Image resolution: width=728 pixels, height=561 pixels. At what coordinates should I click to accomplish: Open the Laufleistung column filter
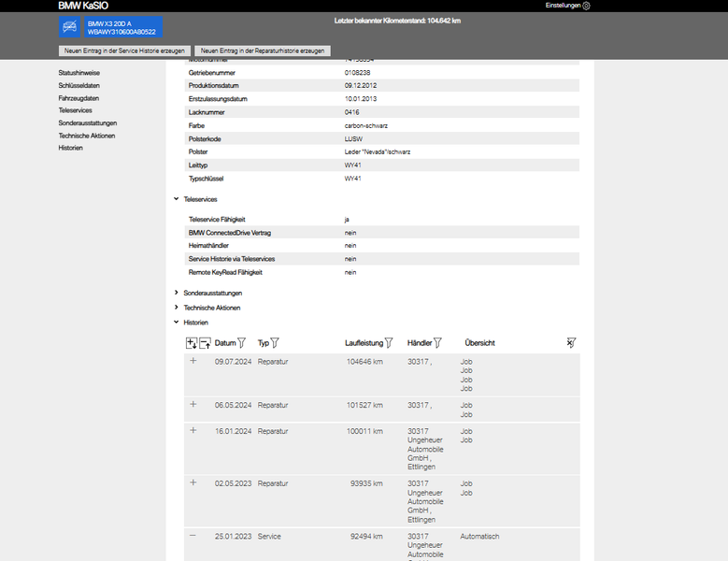point(389,343)
